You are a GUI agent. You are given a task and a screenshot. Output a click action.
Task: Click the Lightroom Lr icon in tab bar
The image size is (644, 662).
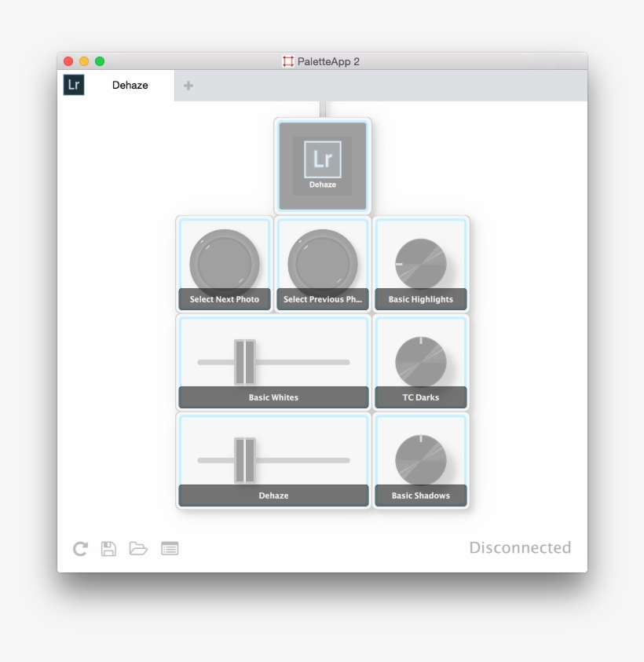pos(74,85)
